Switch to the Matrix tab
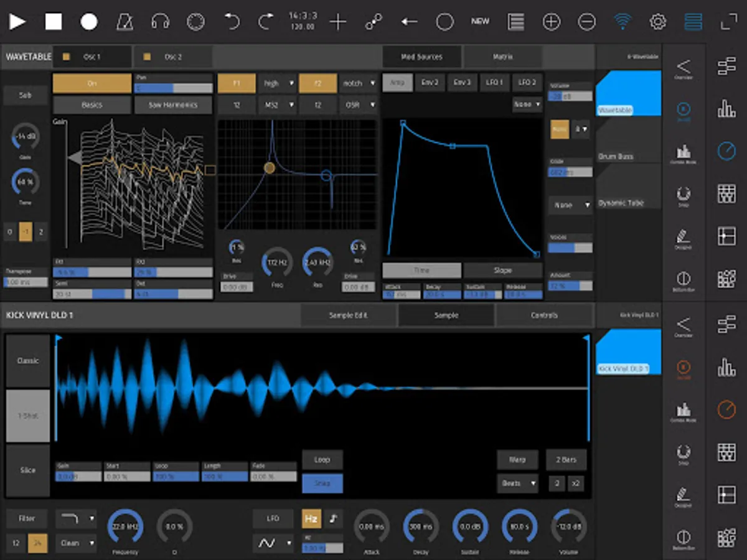 tap(502, 57)
